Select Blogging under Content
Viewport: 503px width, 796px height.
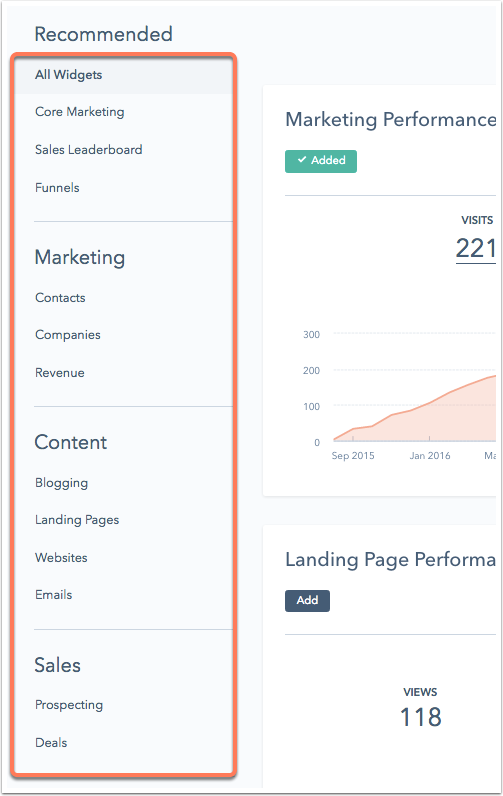pos(61,483)
